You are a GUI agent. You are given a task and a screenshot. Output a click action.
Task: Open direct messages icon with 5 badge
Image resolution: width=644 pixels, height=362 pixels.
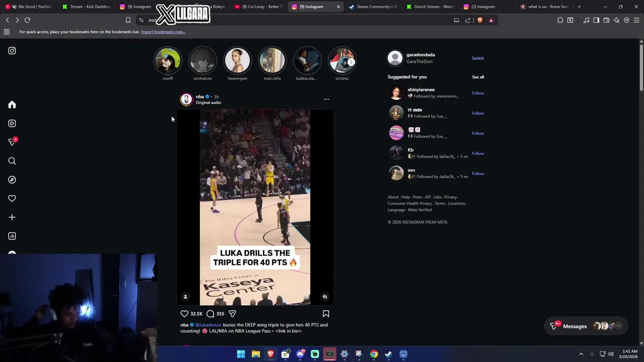point(12,142)
